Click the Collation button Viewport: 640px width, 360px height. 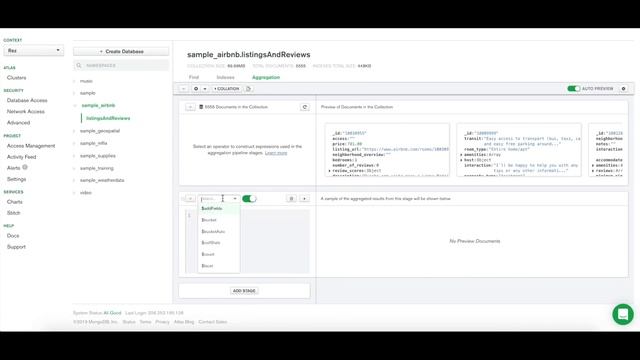click(227, 89)
